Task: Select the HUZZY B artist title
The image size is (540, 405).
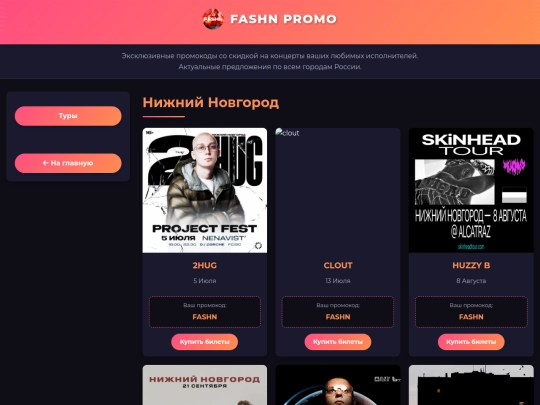Action: (x=471, y=265)
